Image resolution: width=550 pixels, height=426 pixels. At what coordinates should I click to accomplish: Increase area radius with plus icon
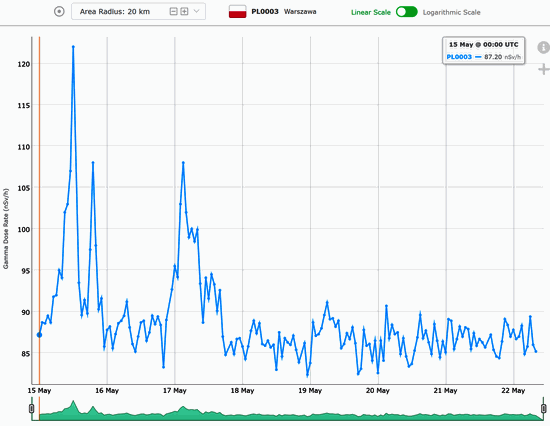(184, 12)
